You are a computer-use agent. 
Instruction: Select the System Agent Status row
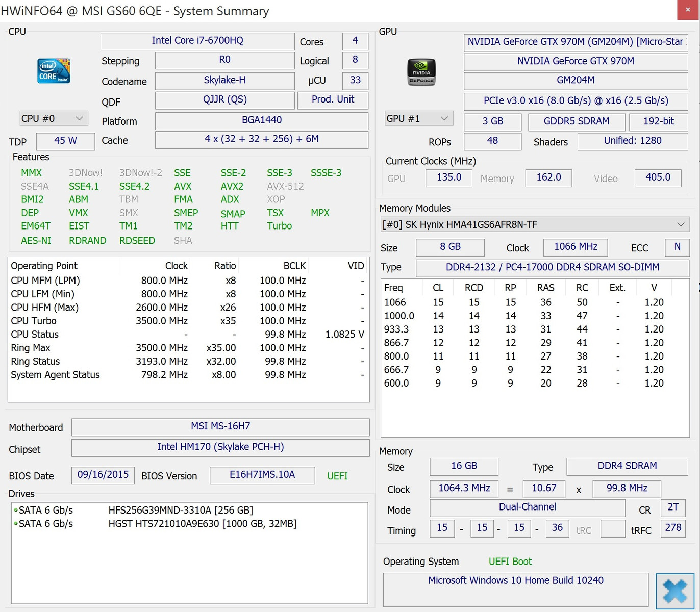(188, 375)
